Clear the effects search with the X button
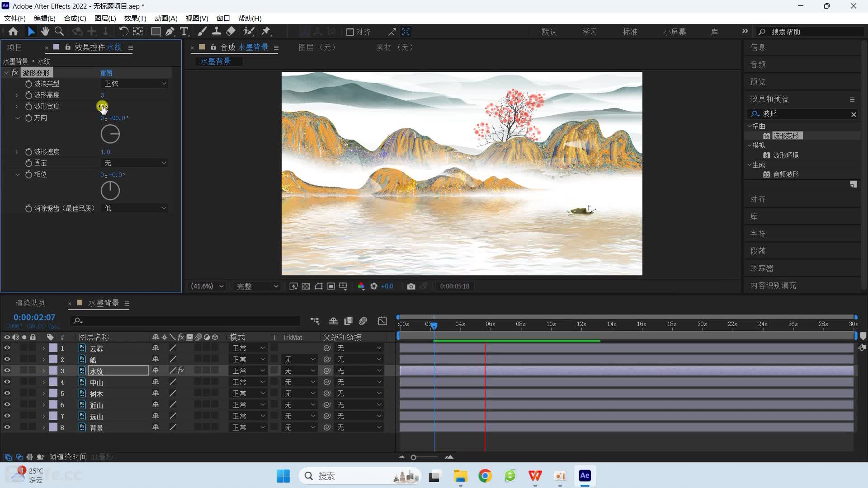 click(854, 114)
